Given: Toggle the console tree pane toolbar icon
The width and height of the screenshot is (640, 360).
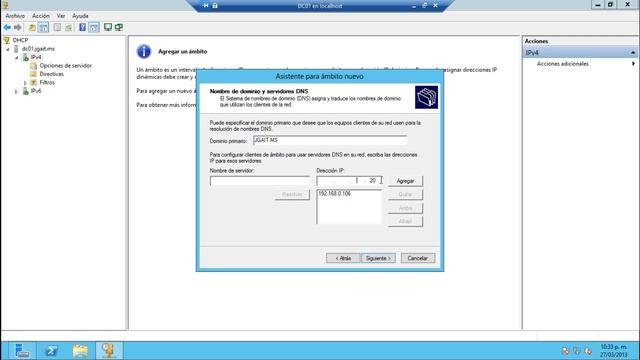Looking at the screenshot, I should [43, 27].
